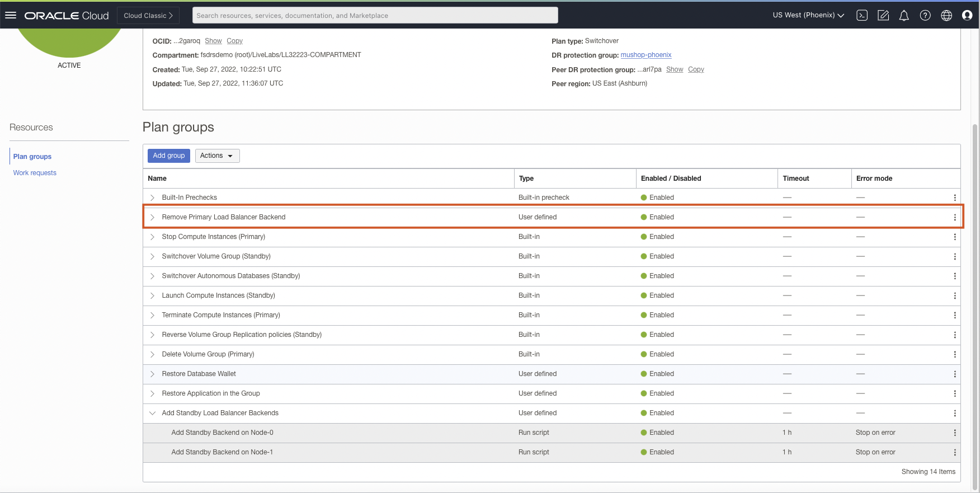Select Plan groups in Resources sidebar

point(32,157)
